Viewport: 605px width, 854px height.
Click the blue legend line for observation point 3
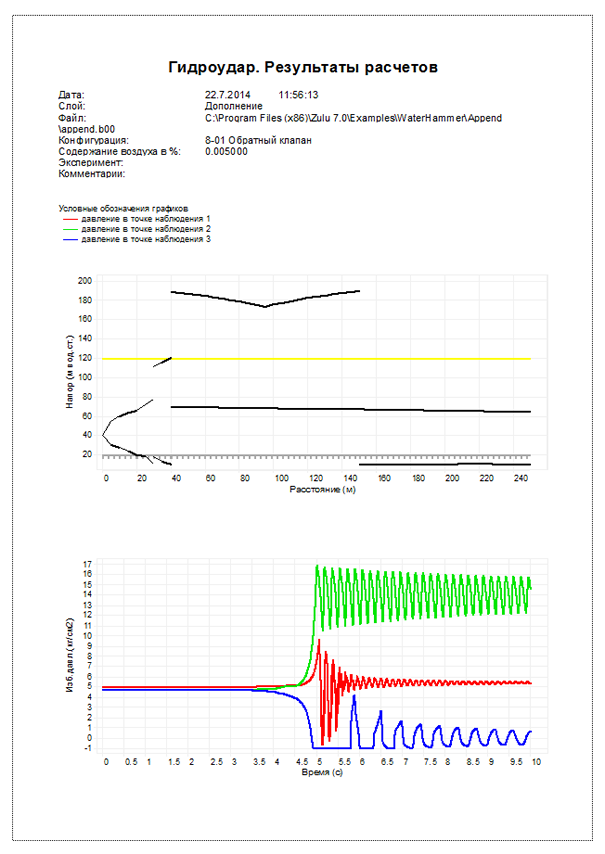69,240
